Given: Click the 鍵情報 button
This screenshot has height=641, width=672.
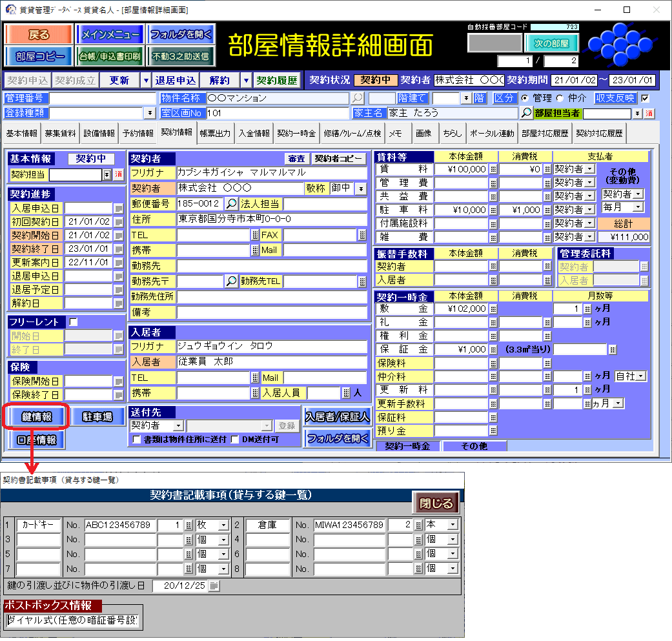Looking at the screenshot, I should coord(36,417).
